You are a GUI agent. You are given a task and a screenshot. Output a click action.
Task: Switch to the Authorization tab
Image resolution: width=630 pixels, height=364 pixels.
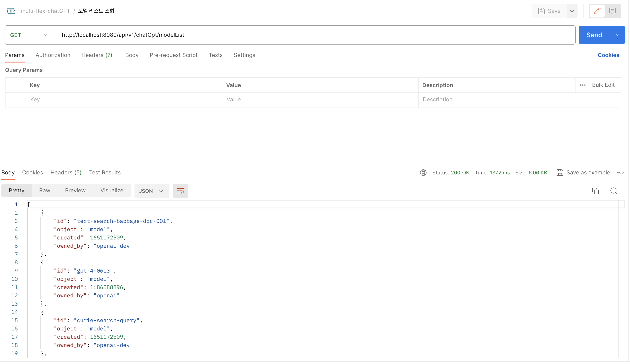53,55
